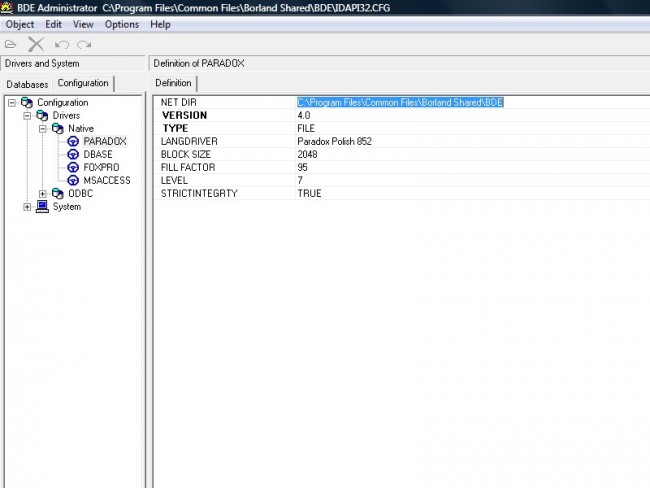Expand the ODBC tree node
Screen dimensions: 650x488
[x=43, y=194]
